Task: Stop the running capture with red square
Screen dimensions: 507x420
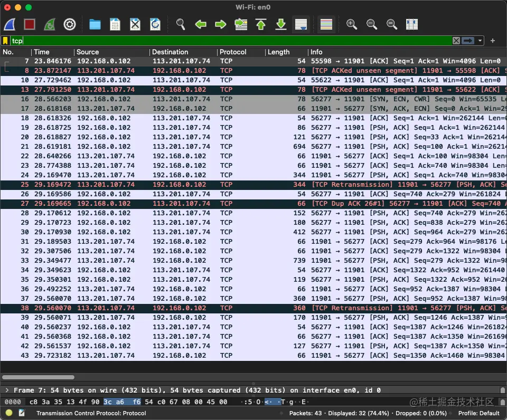Action: coord(30,24)
